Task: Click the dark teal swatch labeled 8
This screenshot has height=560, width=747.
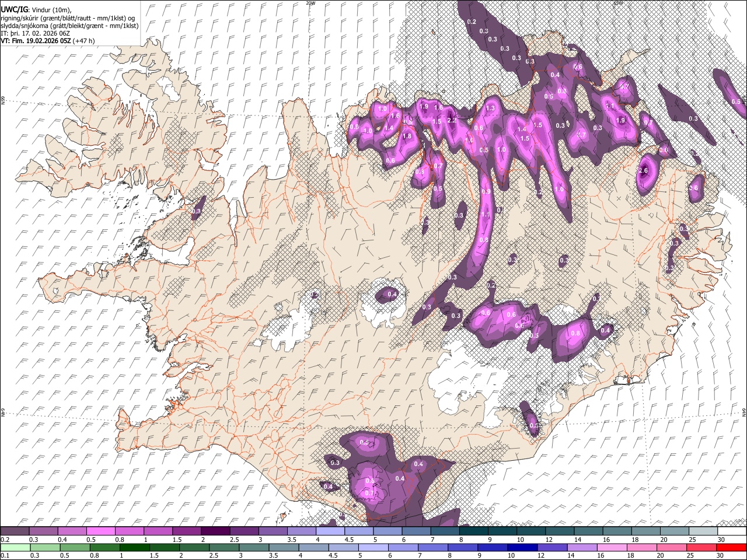Action: tap(473, 531)
